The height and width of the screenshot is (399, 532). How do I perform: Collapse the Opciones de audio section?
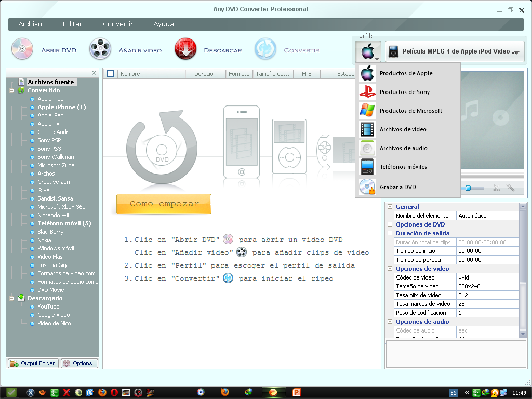tap(390, 321)
